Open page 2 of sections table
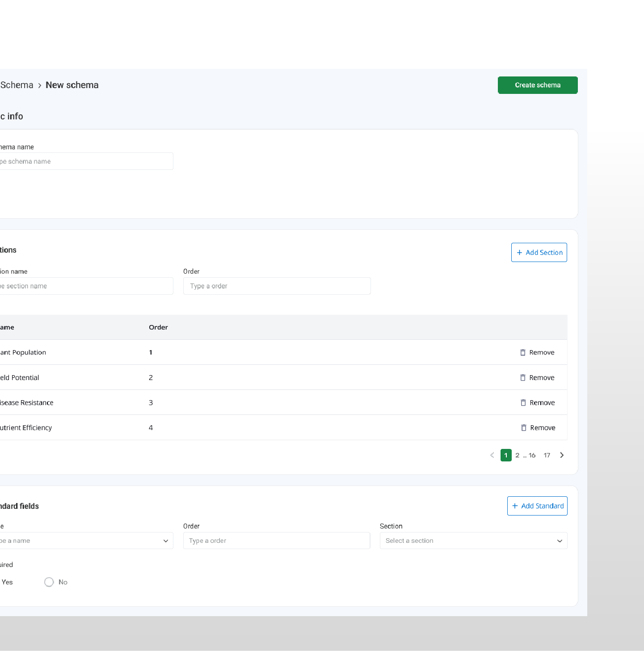Viewport: 644px width, 651px height. [x=517, y=455]
